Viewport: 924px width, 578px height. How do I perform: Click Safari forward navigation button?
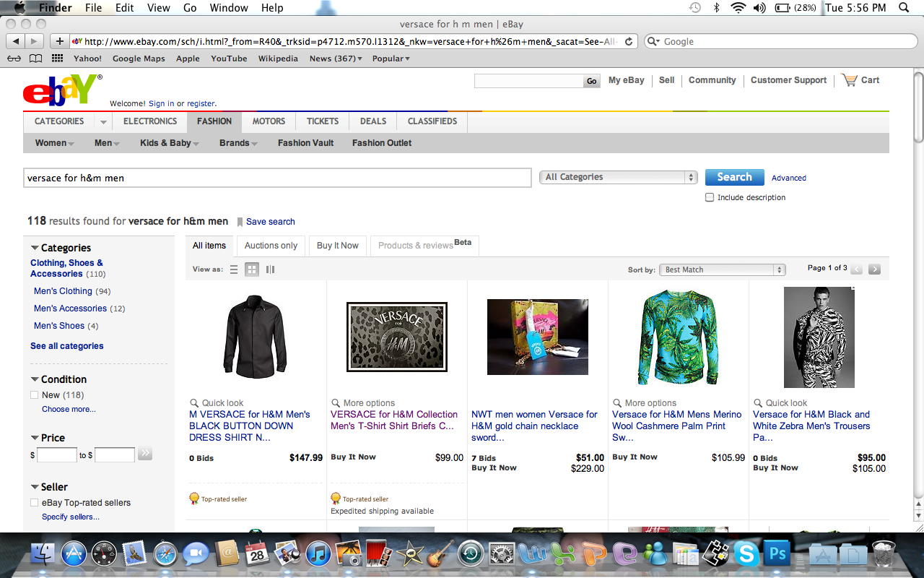pyautogui.click(x=35, y=41)
